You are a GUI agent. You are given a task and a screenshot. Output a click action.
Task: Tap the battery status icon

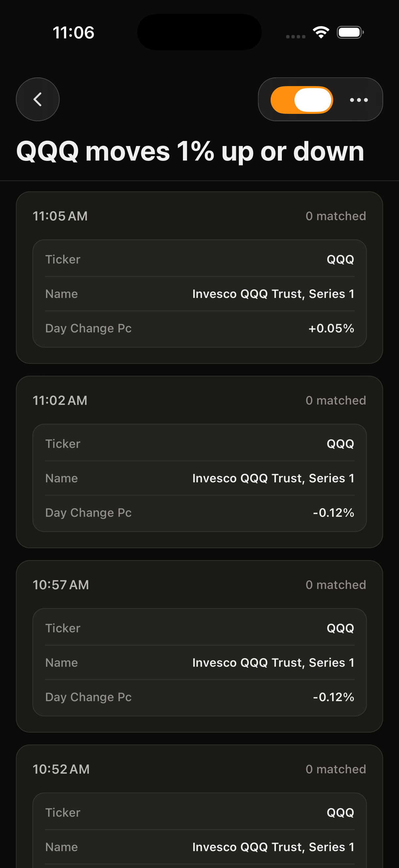(x=350, y=33)
